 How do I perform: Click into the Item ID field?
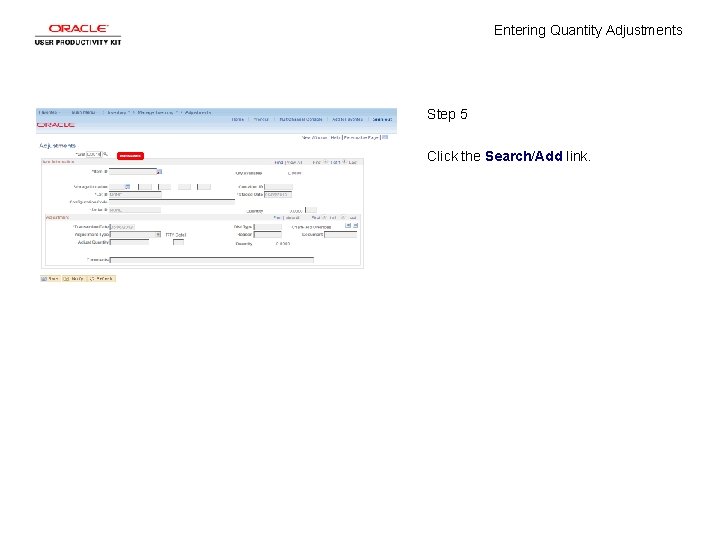pos(133,171)
